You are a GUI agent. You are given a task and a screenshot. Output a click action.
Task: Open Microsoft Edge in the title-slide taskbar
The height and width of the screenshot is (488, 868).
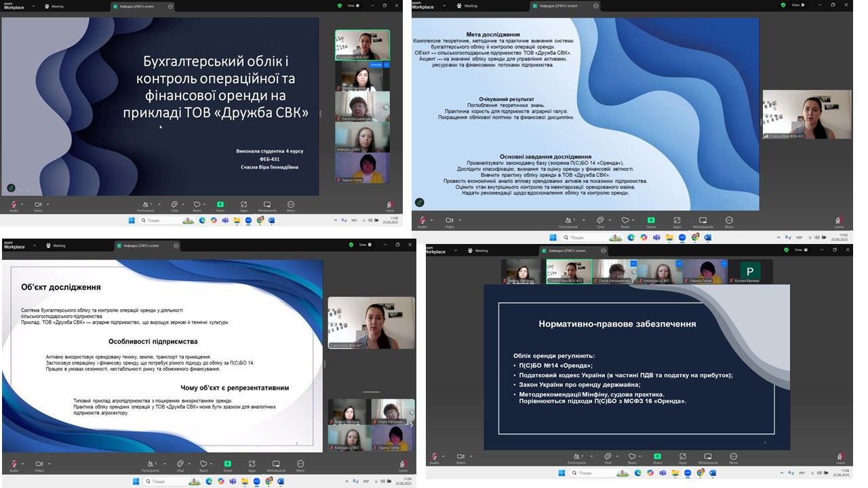(x=202, y=220)
